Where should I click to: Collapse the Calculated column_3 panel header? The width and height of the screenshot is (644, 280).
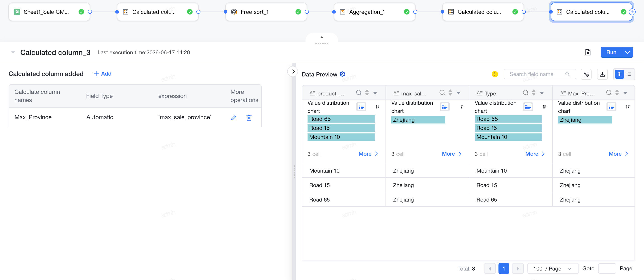click(13, 52)
